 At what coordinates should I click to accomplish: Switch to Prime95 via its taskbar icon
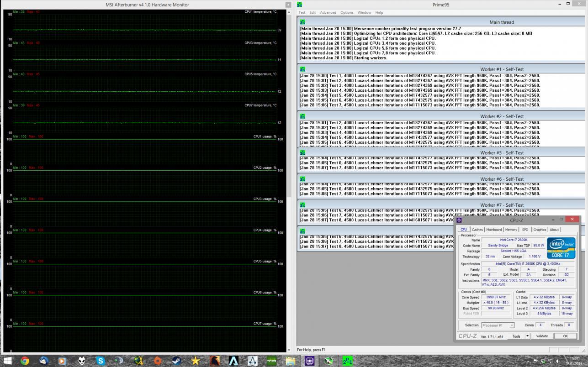[x=348, y=361]
